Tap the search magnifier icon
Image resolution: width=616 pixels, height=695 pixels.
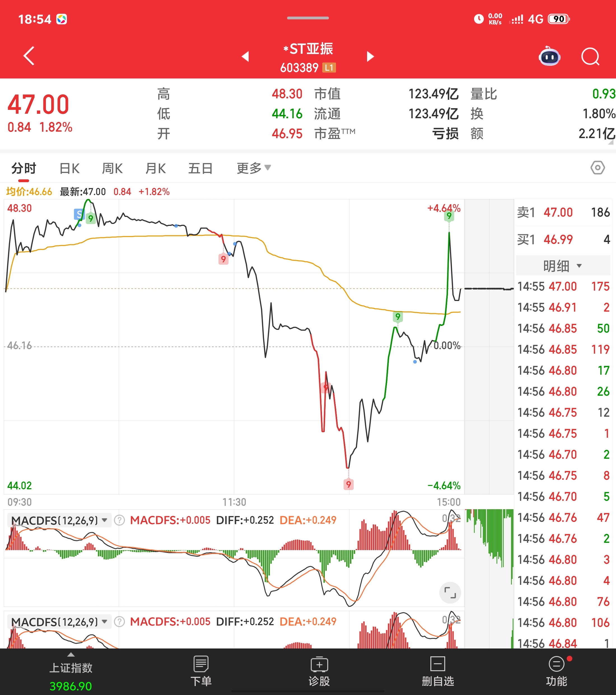[x=590, y=56]
